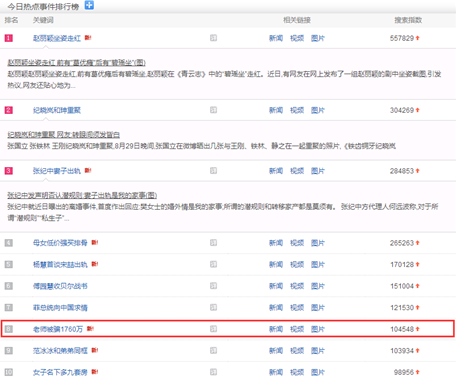Click 新闻 link in the 151004 row
456x381 pixels.
(x=276, y=286)
